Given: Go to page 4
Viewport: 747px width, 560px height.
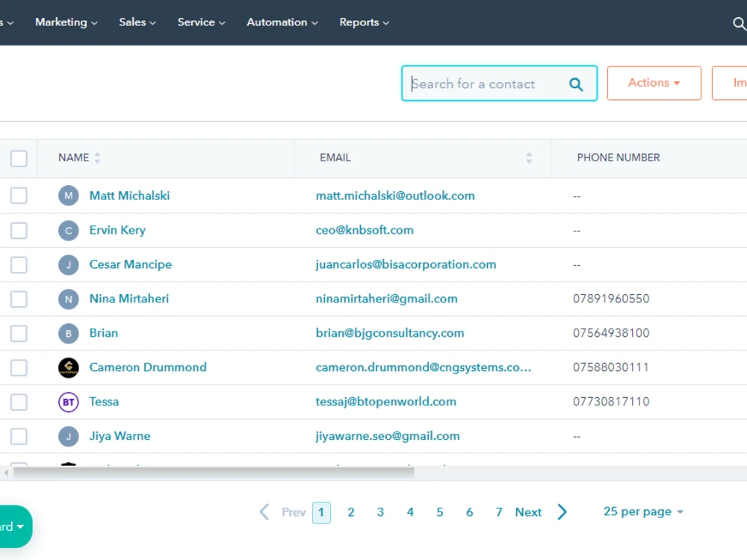Looking at the screenshot, I should (410, 512).
